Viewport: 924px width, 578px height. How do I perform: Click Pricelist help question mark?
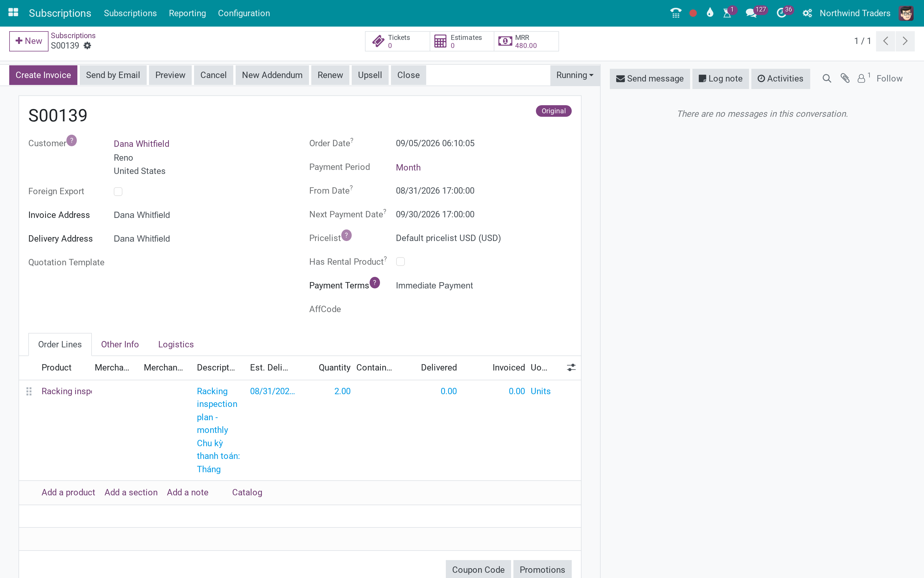pyautogui.click(x=346, y=235)
